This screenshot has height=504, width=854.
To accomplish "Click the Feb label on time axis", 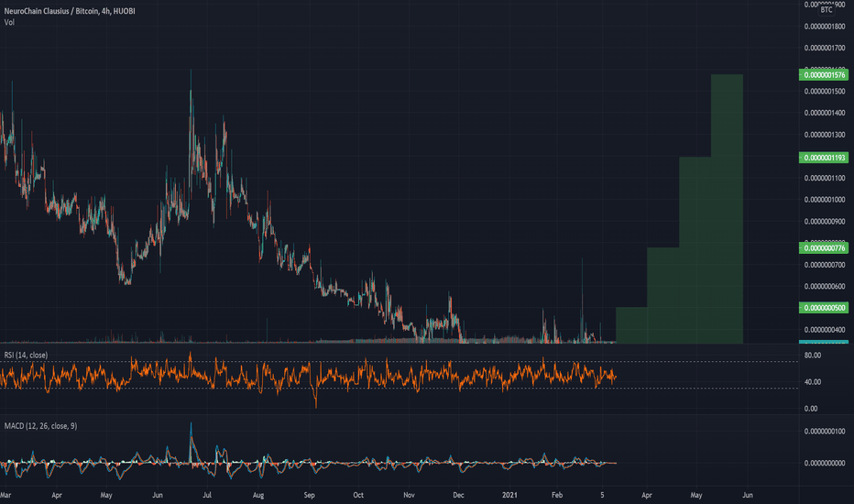I will tap(556, 495).
